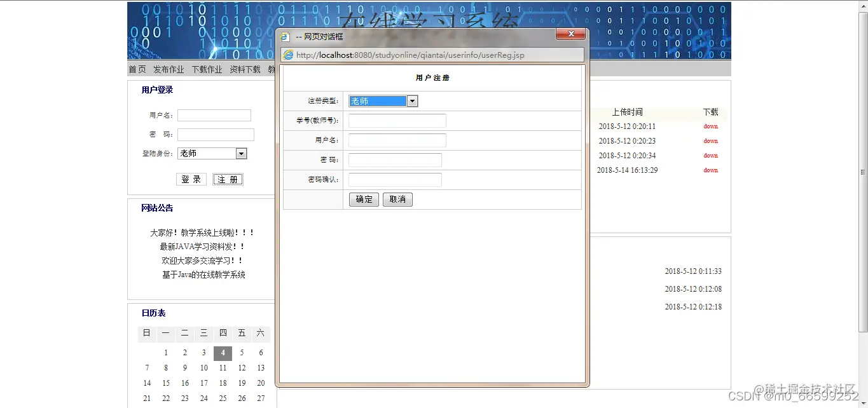Focus the 用户名 field in 用户登录 panel

pyautogui.click(x=214, y=115)
